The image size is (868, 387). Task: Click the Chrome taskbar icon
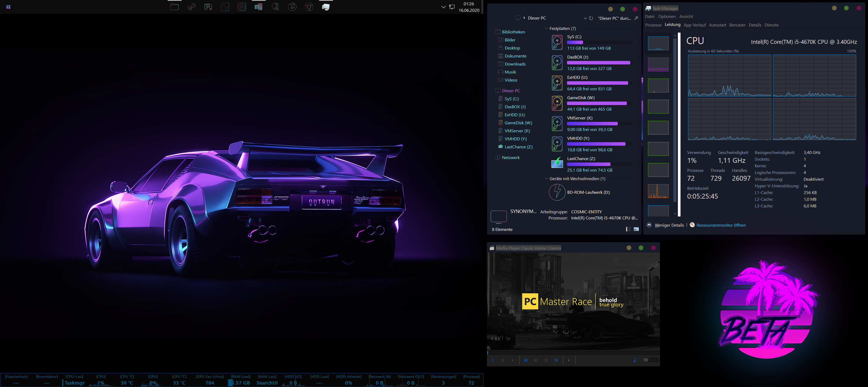[x=309, y=7]
